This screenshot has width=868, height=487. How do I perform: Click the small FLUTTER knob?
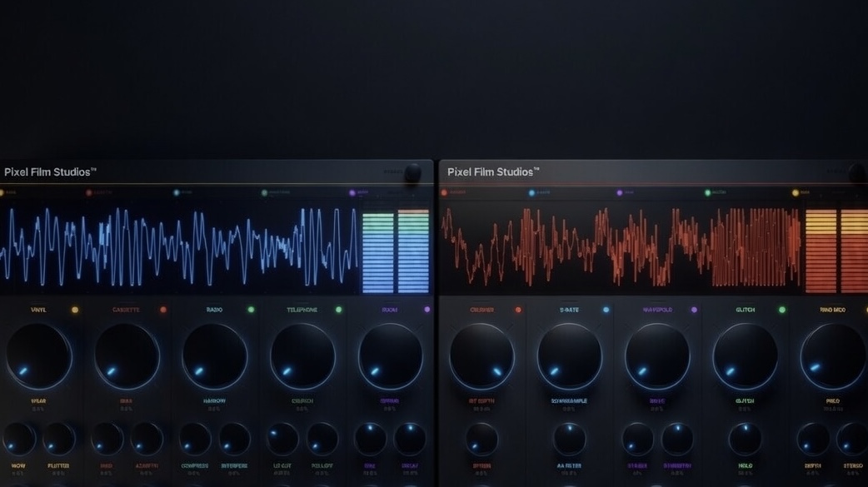[x=58, y=440]
